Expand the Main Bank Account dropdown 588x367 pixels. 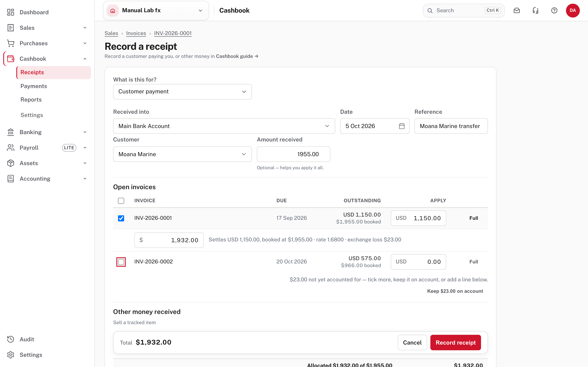224,126
